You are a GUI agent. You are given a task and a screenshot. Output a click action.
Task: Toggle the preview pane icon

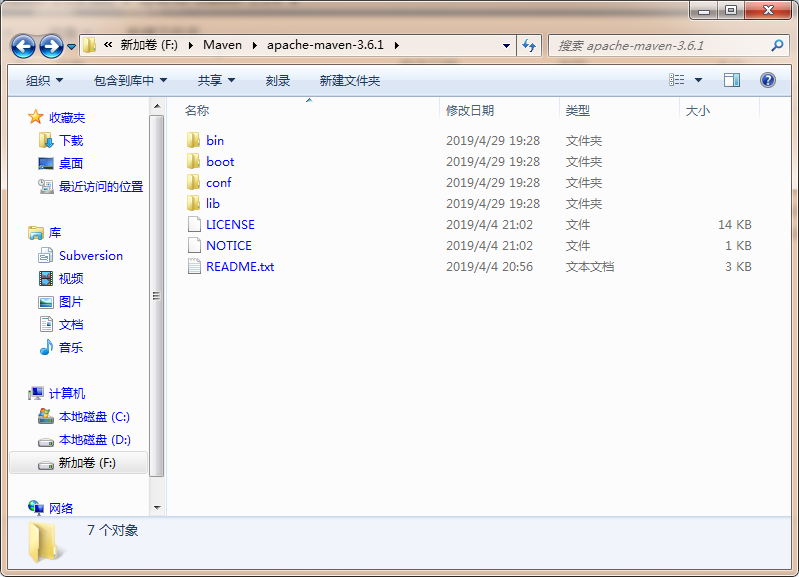tap(732, 80)
